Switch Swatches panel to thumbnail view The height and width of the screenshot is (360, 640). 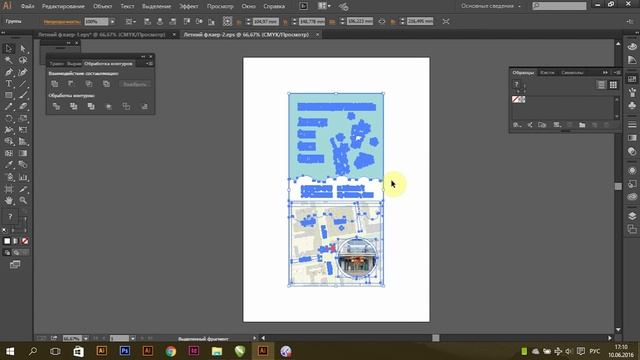point(613,84)
